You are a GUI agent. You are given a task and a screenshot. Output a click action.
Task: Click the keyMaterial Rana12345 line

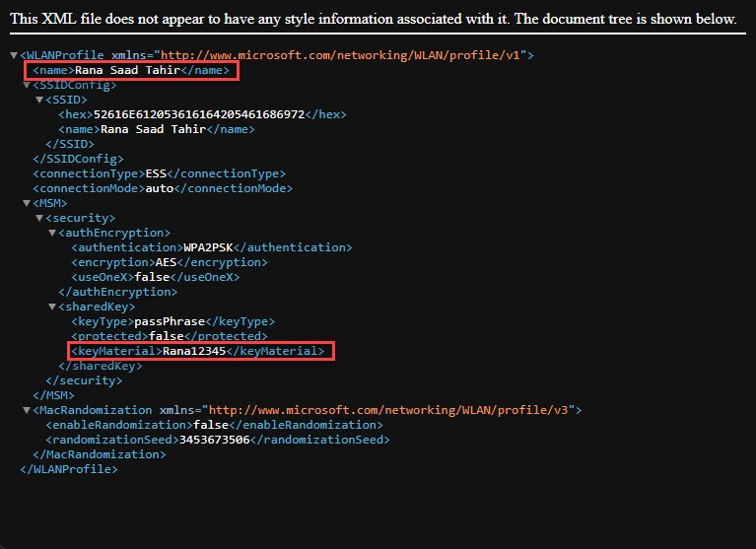198,351
